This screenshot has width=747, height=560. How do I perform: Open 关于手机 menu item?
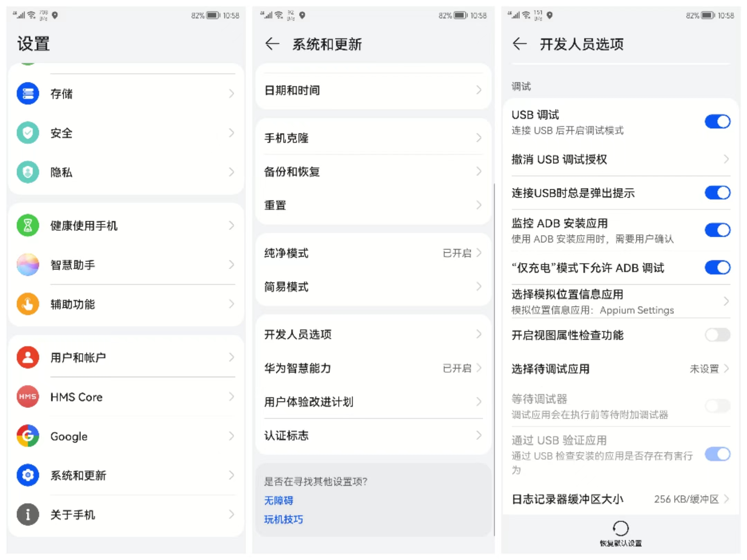pos(126,514)
